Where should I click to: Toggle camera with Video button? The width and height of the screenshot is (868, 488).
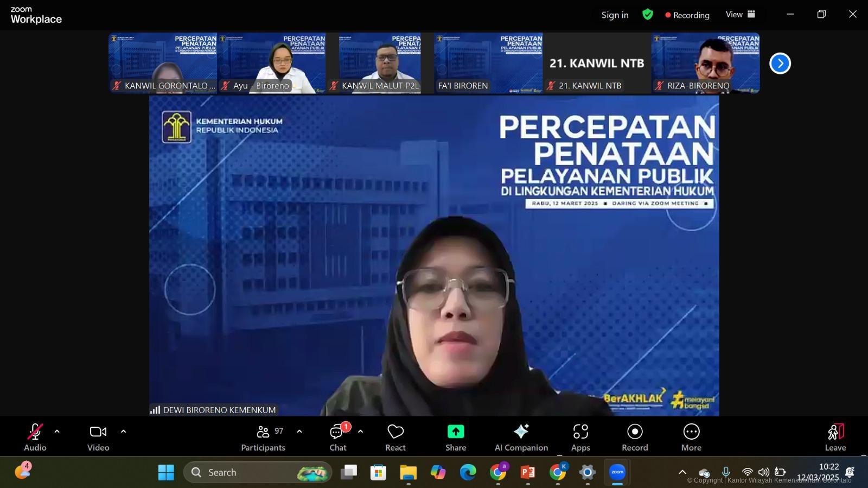(98, 437)
